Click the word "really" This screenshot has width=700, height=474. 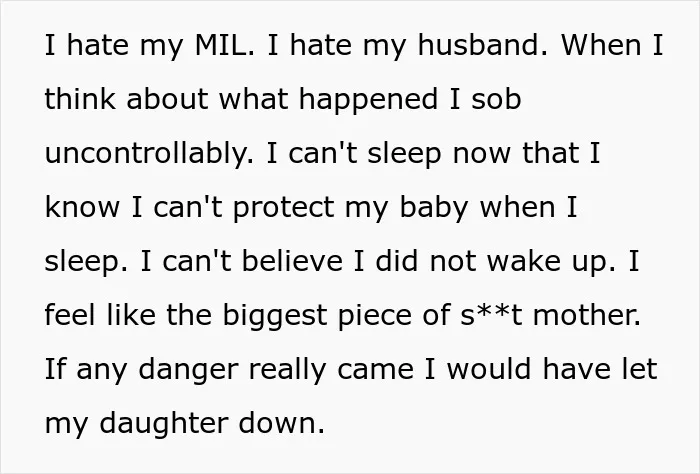288,371
